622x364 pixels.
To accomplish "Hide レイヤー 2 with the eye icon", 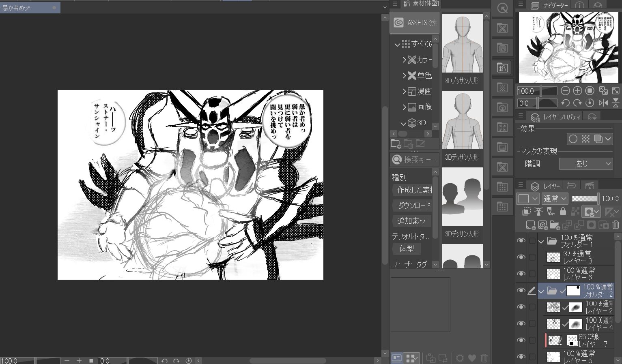I will (521, 307).
